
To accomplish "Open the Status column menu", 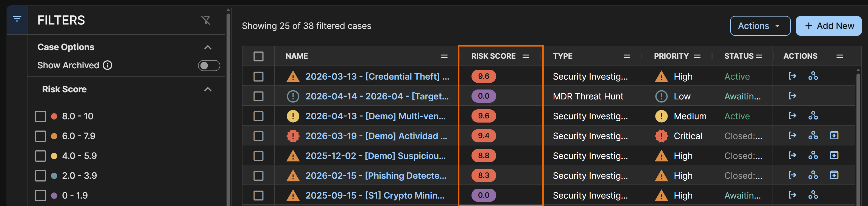I will 759,56.
